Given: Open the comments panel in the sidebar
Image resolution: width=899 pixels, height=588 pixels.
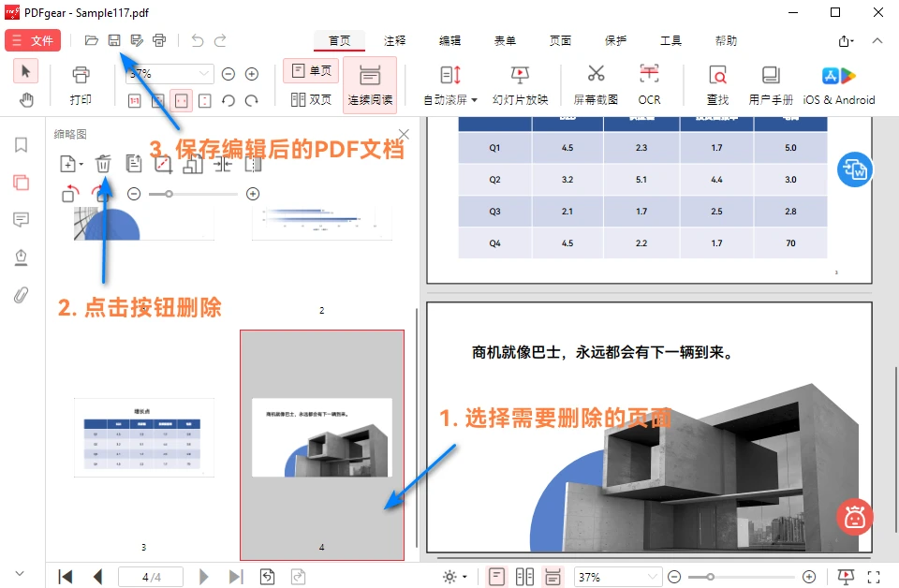Looking at the screenshot, I should click(20, 220).
